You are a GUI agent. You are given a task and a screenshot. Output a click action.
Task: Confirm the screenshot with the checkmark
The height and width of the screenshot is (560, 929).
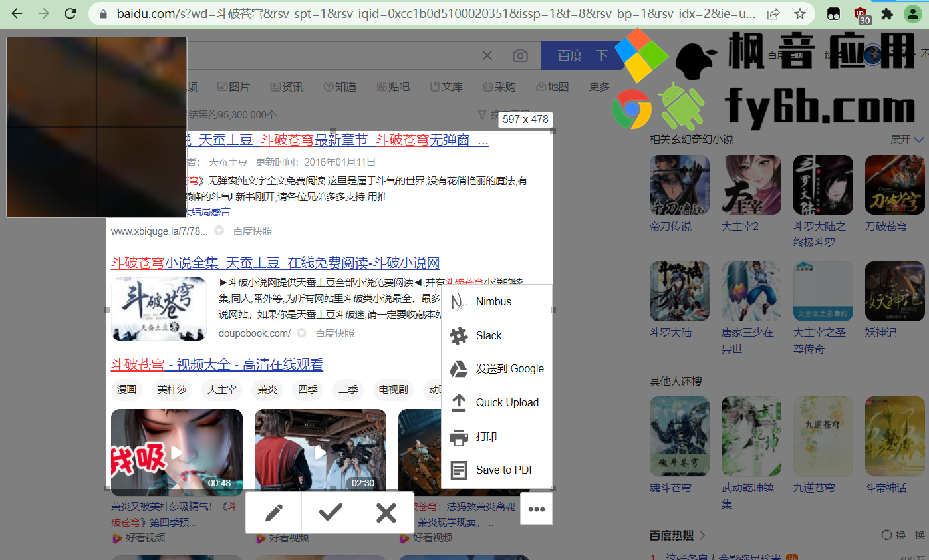coord(331,513)
